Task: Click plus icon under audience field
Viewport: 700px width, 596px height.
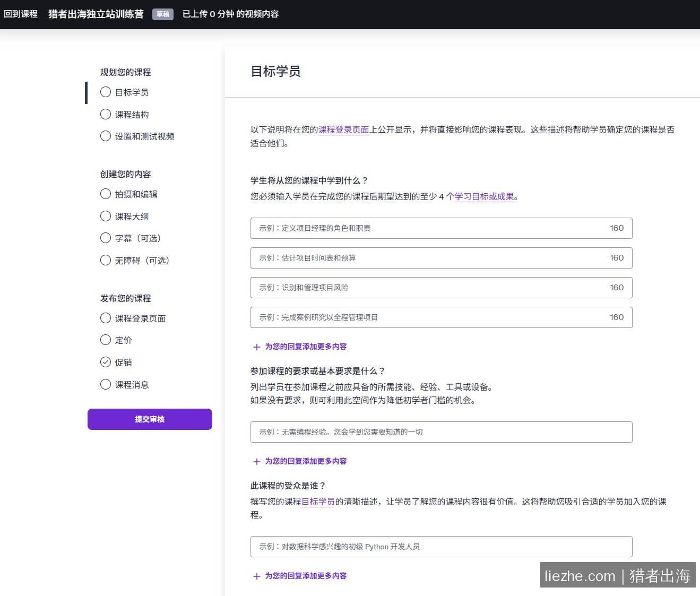Action: (x=257, y=576)
